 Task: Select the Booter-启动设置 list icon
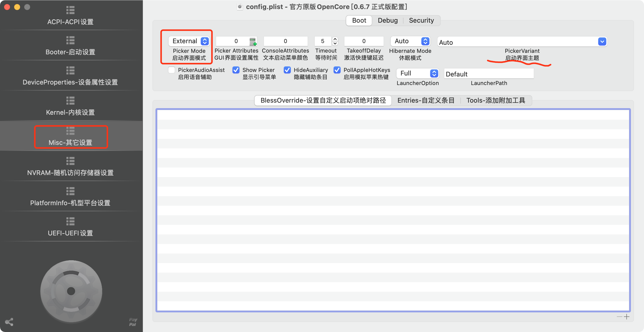pyautogui.click(x=70, y=40)
